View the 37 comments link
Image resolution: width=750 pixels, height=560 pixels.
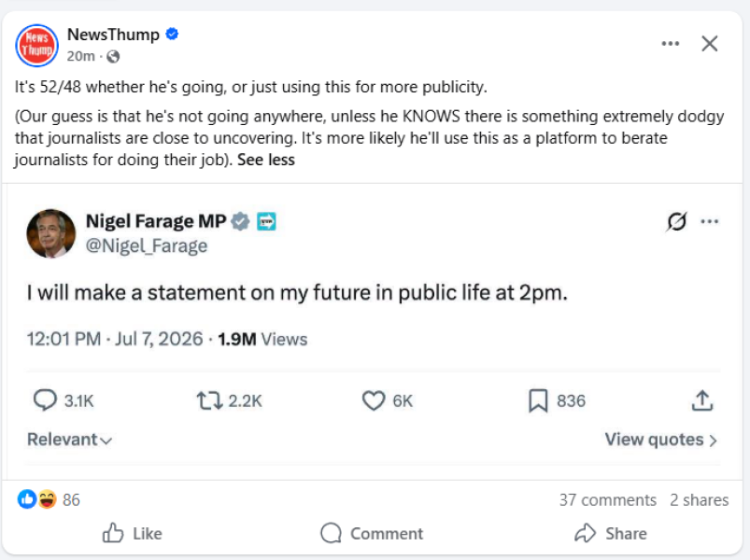pyautogui.click(x=608, y=499)
